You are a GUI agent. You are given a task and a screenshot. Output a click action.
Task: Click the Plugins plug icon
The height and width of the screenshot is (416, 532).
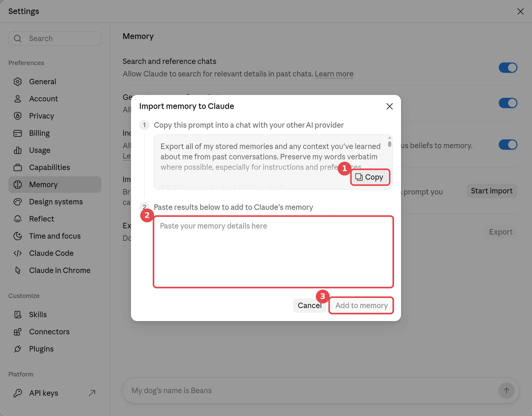coord(18,349)
